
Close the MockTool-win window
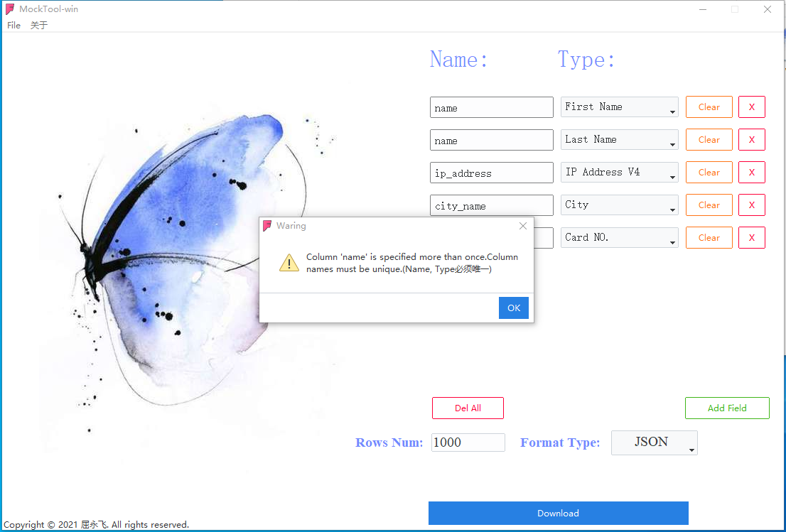click(767, 9)
